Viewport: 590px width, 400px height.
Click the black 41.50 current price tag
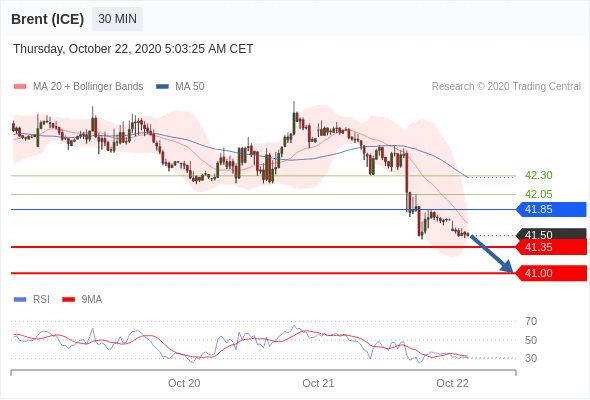(551, 234)
